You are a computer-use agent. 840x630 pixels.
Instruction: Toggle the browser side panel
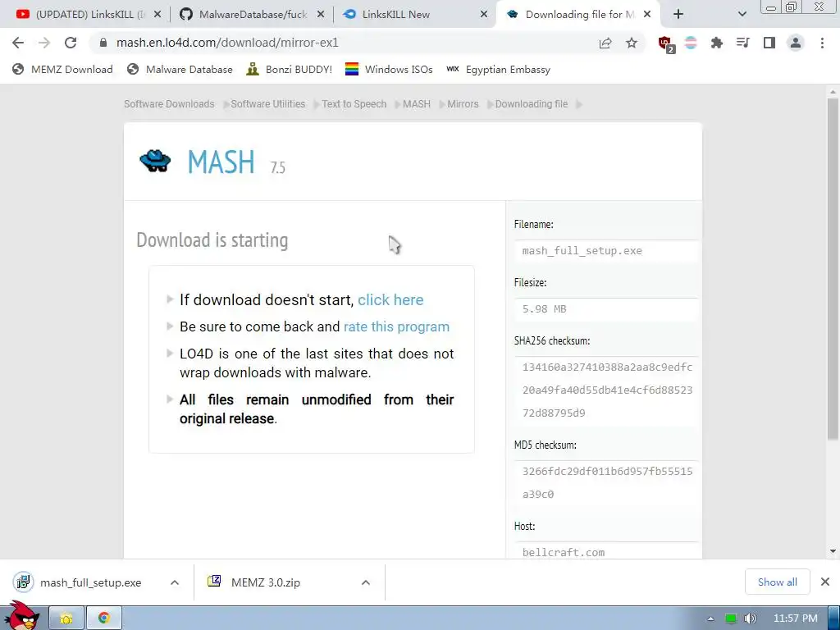click(x=769, y=43)
